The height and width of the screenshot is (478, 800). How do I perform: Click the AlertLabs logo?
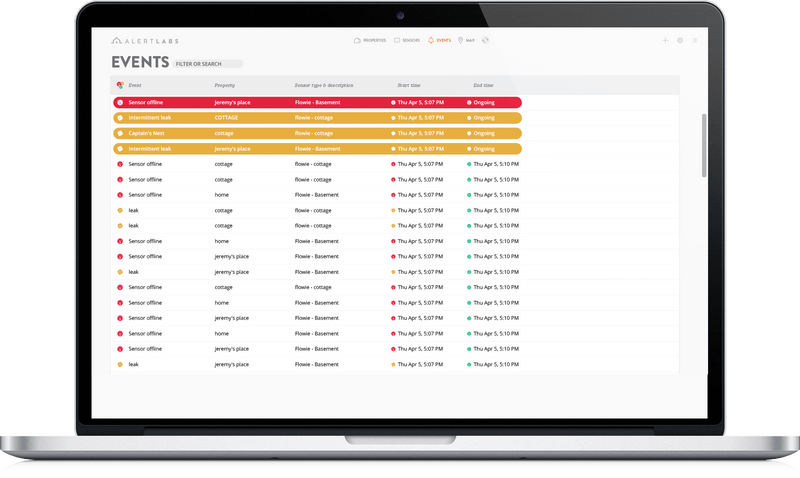pos(145,41)
